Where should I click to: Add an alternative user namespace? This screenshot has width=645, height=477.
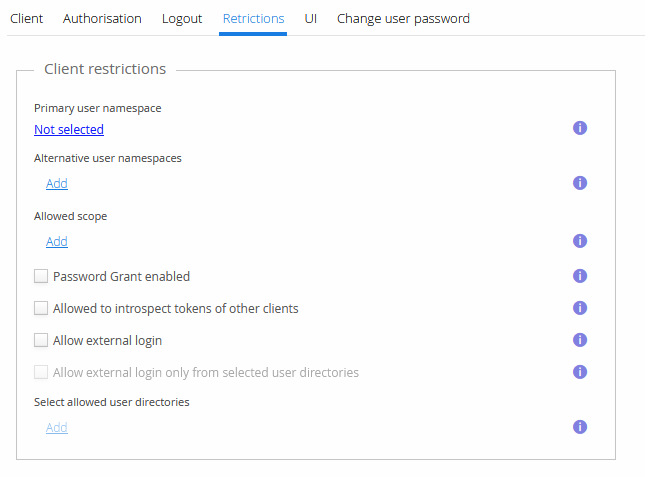[57, 183]
